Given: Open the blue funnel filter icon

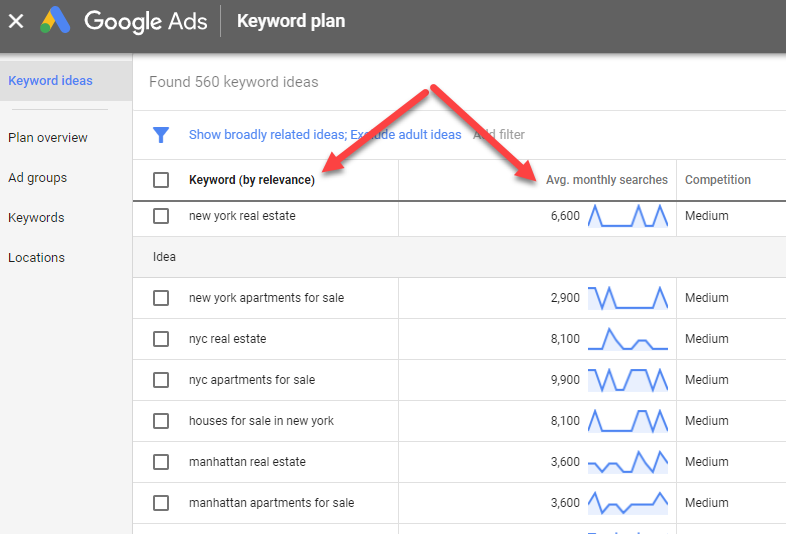Looking at the screenshot, I should point(160,135).
